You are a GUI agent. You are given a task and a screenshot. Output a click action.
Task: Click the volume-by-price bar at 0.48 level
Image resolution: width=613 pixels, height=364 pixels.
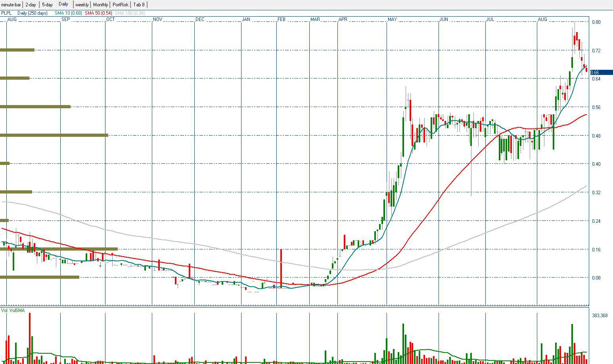pyautogui.click(x=54, y=135)
